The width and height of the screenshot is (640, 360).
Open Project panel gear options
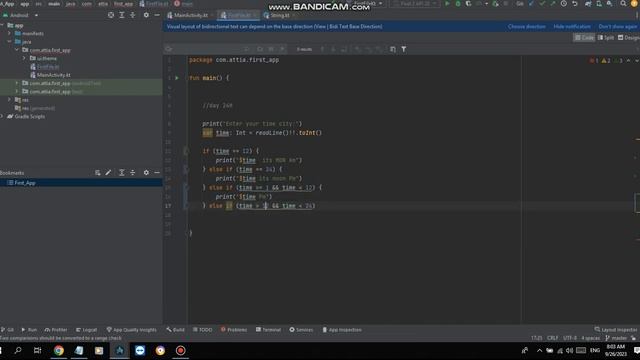146,15
